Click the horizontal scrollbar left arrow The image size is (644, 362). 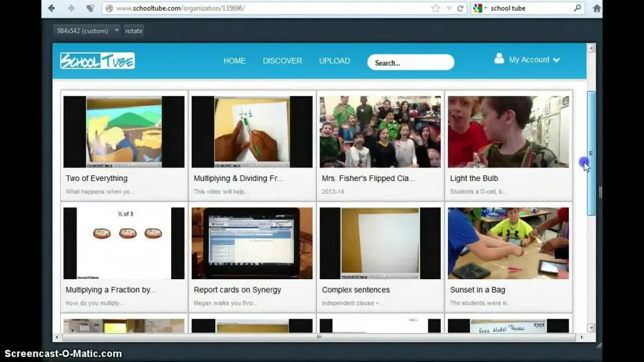(57, 337)
